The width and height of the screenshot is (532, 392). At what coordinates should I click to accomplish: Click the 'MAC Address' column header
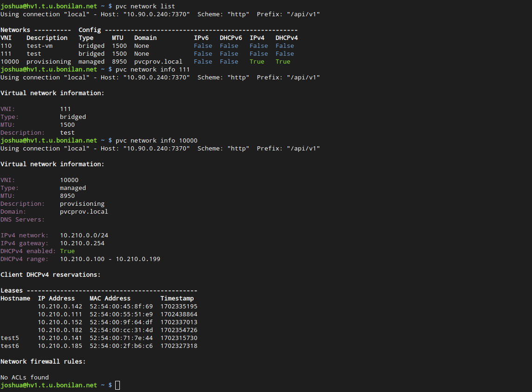pos(110,298)
